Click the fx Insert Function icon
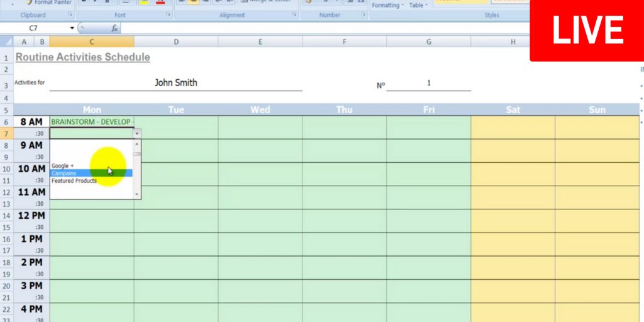 click(114, 28)
